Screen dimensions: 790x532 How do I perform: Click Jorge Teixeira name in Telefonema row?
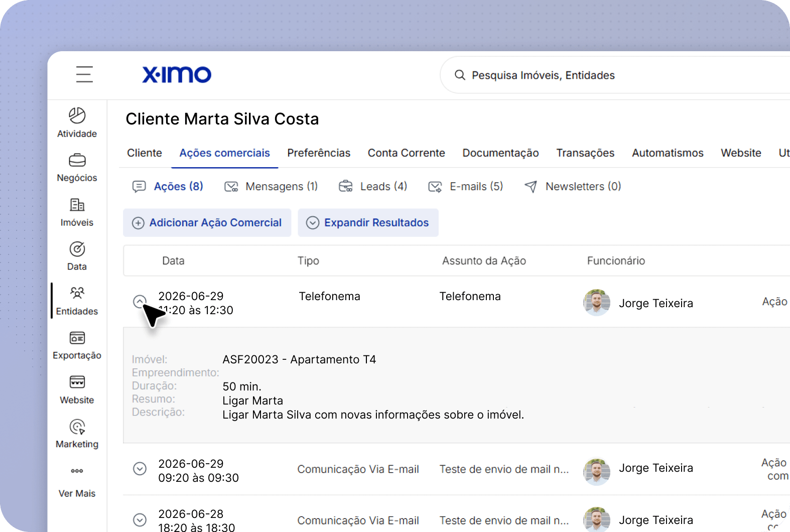[656, 304]
